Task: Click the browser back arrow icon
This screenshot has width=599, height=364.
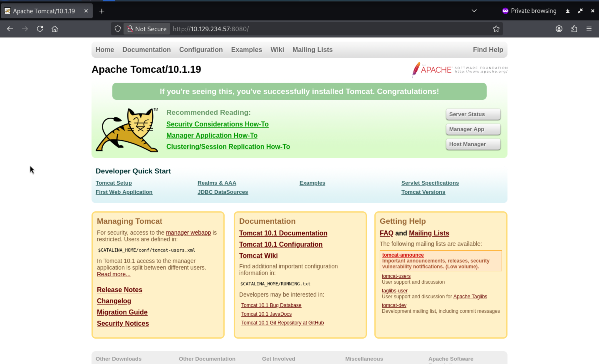Action: click(10, 29)
